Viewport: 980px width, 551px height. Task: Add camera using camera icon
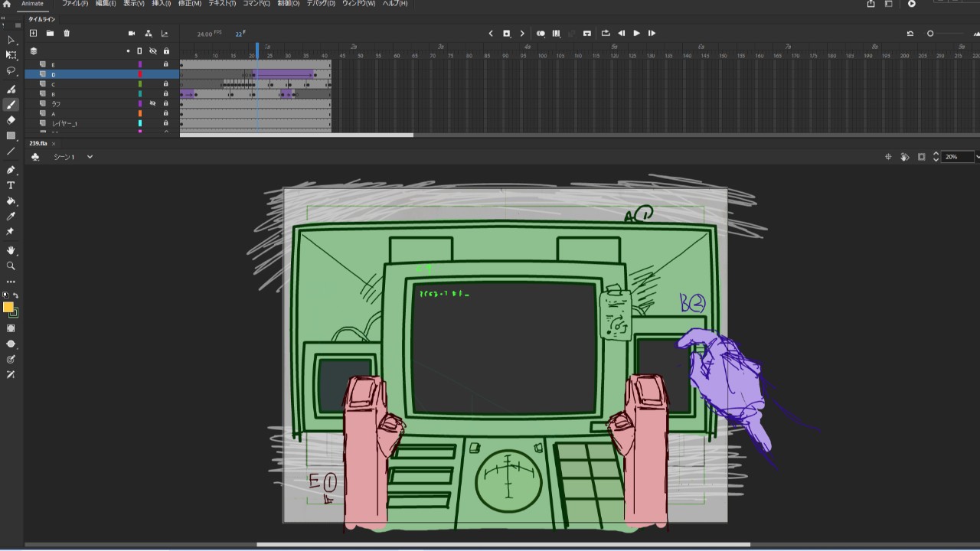[132, 34]
